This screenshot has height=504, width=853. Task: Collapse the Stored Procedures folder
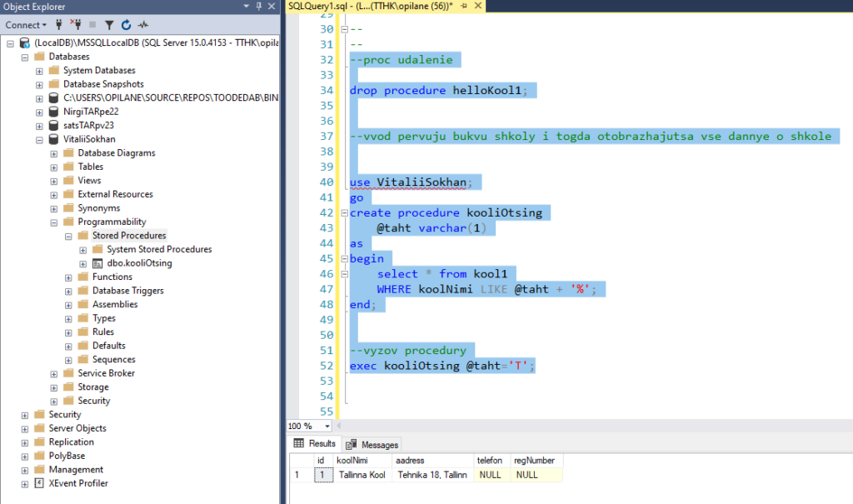[x=68, y=237]
